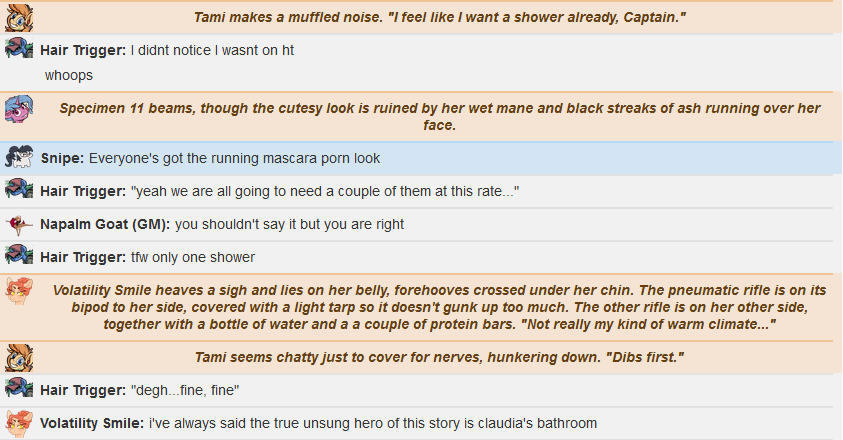Click Napalm Goat (GM) avatar icon
The image size is (843, 440).
click(x=19, y=224)
